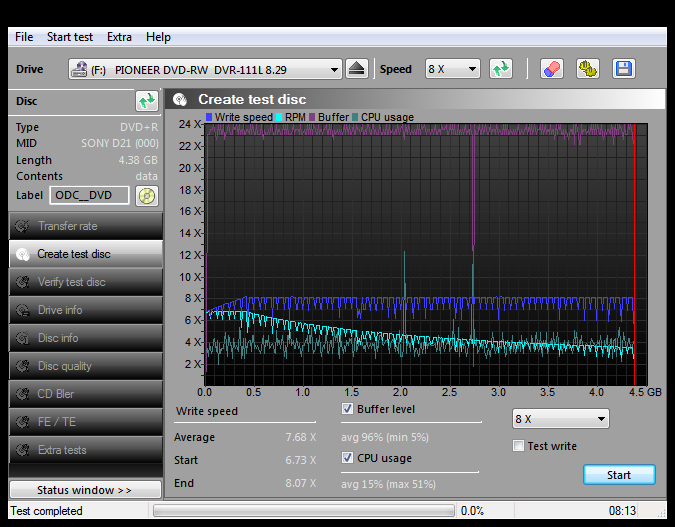Click the elapsed time 08:13
675x527 pixels.
click(x=622, y=511)
